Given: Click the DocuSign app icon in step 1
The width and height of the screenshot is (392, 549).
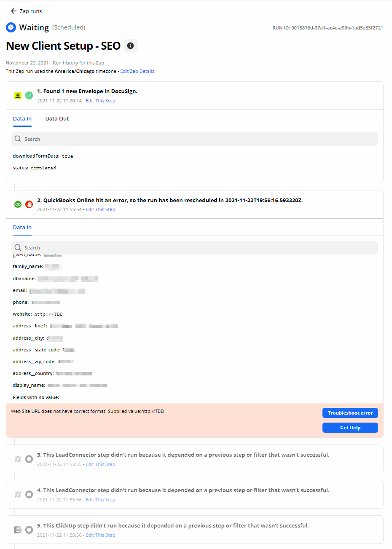Looking at the screenshot, I should tap(18, 95).
